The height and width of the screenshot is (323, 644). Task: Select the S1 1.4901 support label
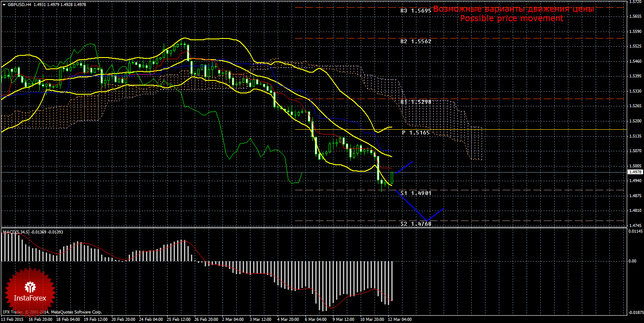[416, 193]
